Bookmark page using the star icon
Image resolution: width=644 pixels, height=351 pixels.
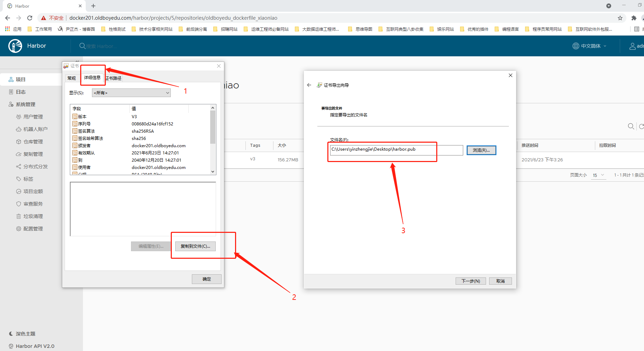point(620,18)
